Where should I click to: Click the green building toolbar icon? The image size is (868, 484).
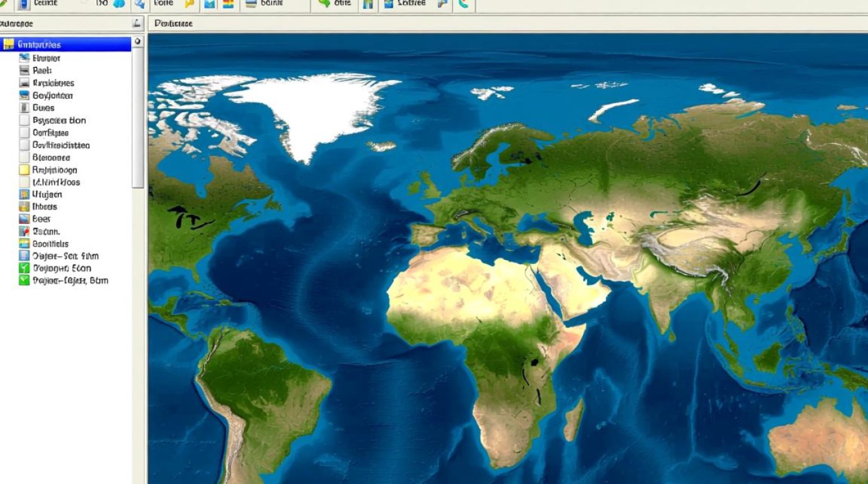point(368,5)
